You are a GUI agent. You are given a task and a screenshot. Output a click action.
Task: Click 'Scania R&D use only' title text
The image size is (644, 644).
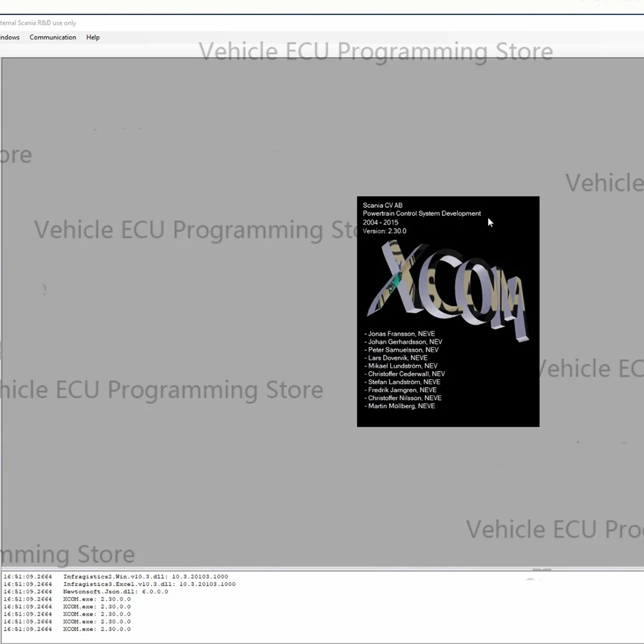pyautogui.click(x=46, y=23)
